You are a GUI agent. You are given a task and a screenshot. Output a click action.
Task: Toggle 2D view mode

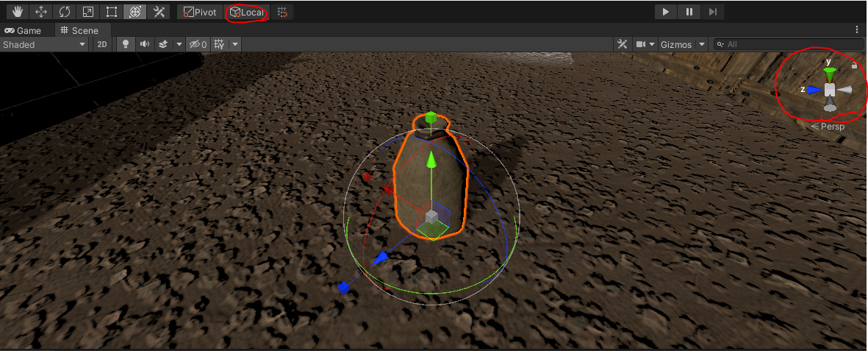(103, 44)
